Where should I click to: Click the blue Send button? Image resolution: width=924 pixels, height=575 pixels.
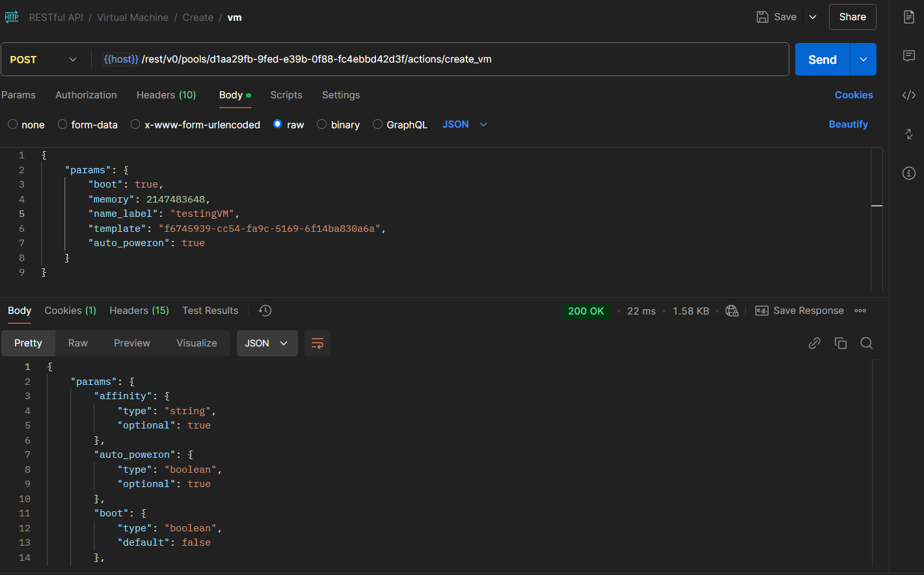[822, 59]
